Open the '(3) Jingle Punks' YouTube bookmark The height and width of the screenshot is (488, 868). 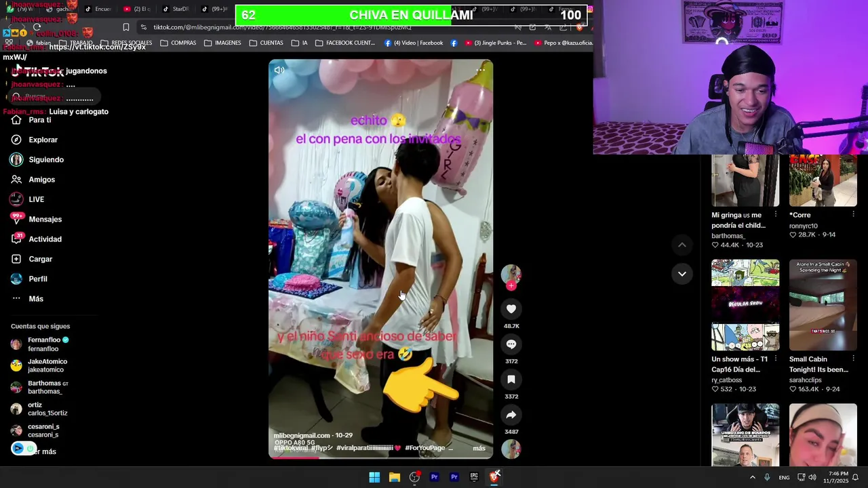coord(495,43)
